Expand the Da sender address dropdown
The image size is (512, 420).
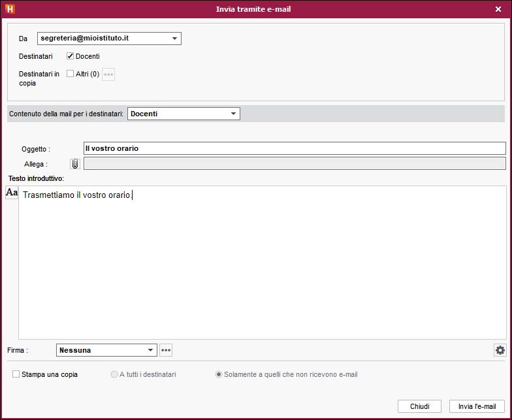[x=174, y=39]
